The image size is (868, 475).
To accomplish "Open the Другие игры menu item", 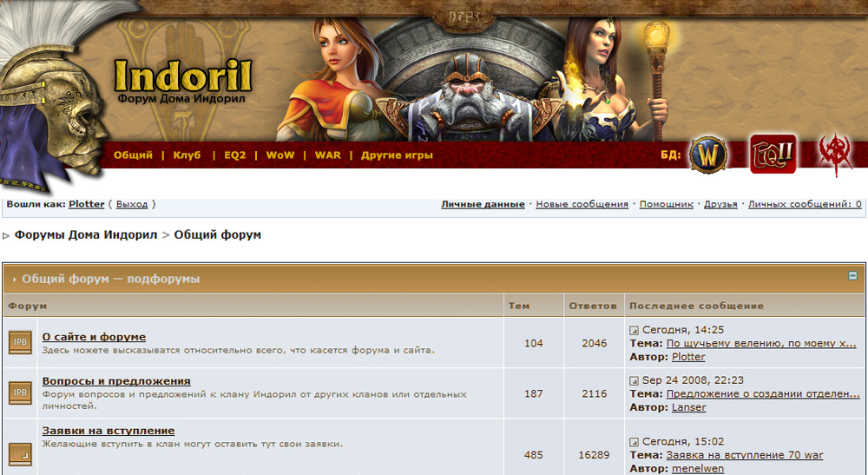I will (397, 155).
